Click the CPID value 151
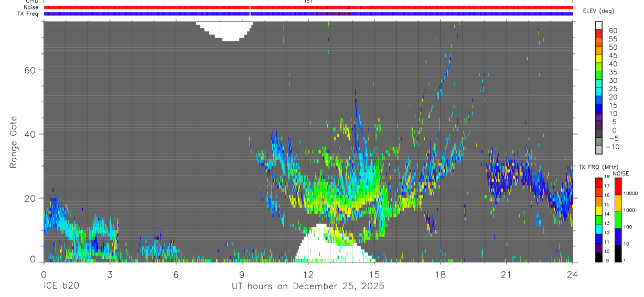This screenshot has height=297, width=644. (x=308, y=2)
